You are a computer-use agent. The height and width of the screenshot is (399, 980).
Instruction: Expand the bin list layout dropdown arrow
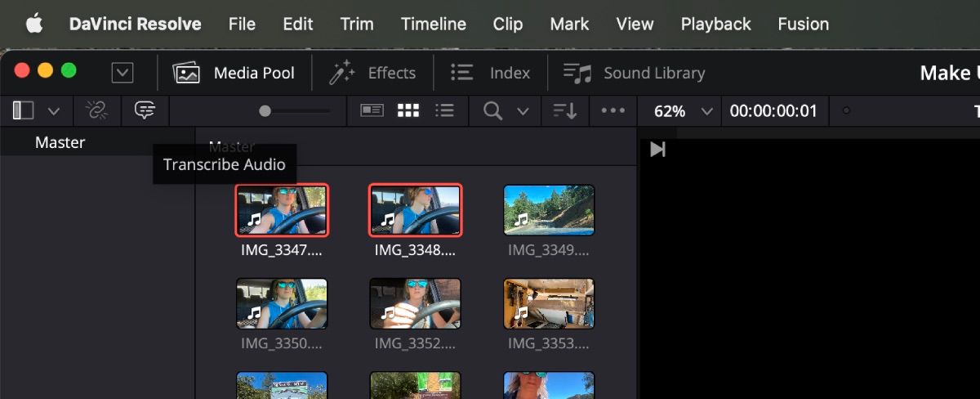click(x=54, y=111)
